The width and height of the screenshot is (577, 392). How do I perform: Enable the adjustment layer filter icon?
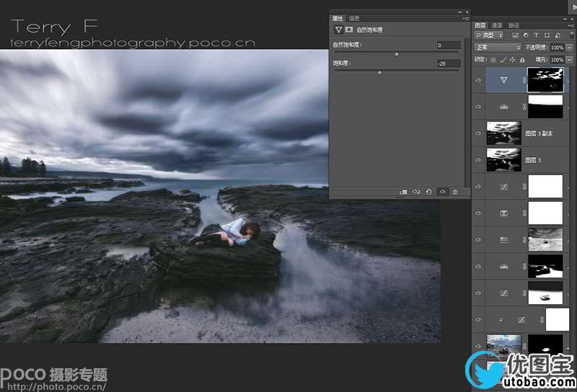[526, 35]
